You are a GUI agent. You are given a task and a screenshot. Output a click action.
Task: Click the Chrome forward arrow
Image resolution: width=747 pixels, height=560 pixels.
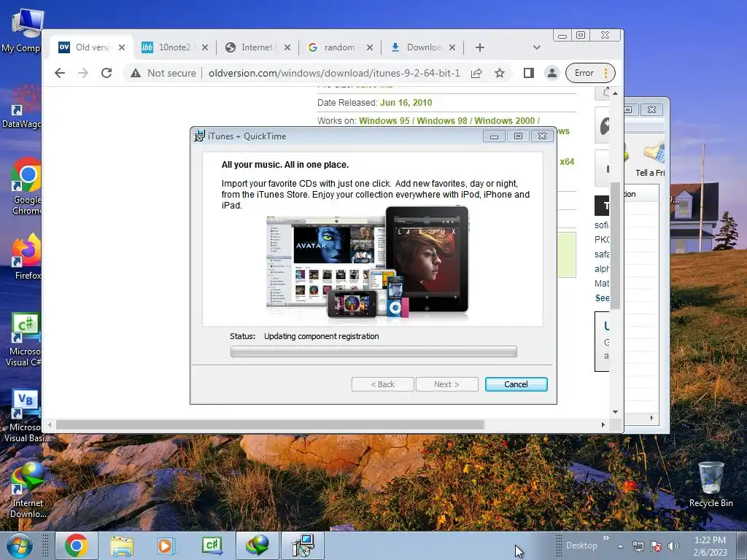[x=83, y=73]
